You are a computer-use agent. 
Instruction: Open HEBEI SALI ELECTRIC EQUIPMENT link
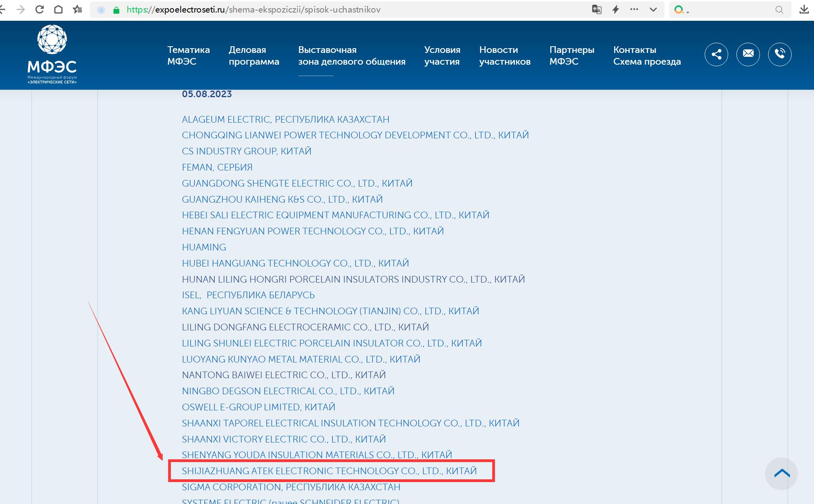(x=335, y=215)
